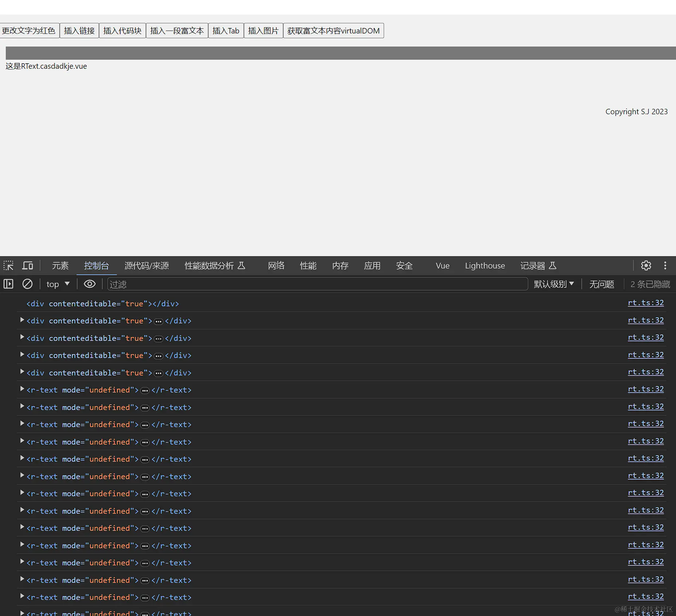
Task: Open live expression with the eye icon
Action: pyautogui.click(x=90, y=284)
